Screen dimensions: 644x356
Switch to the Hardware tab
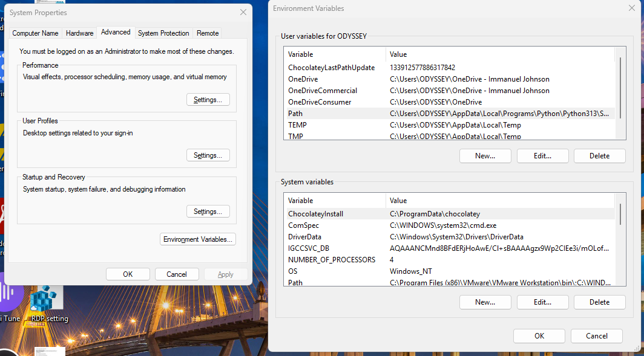(x=79, y=33)
